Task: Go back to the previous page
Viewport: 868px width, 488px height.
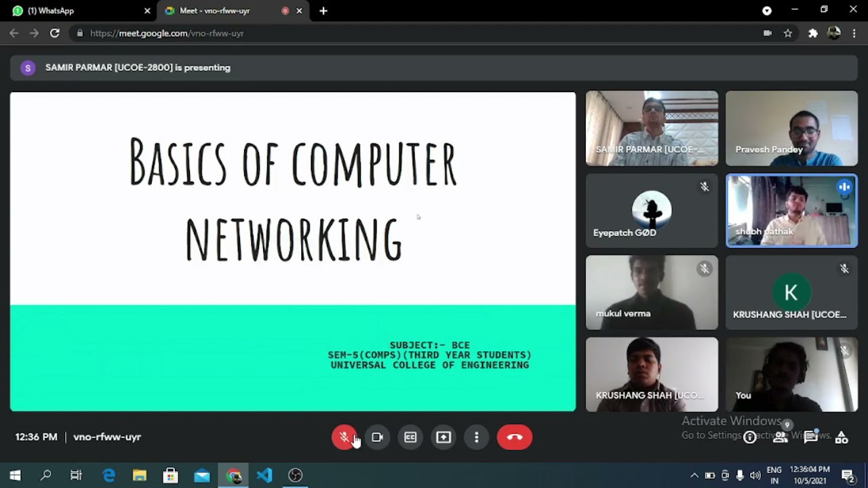Action: tap(14, 33)
